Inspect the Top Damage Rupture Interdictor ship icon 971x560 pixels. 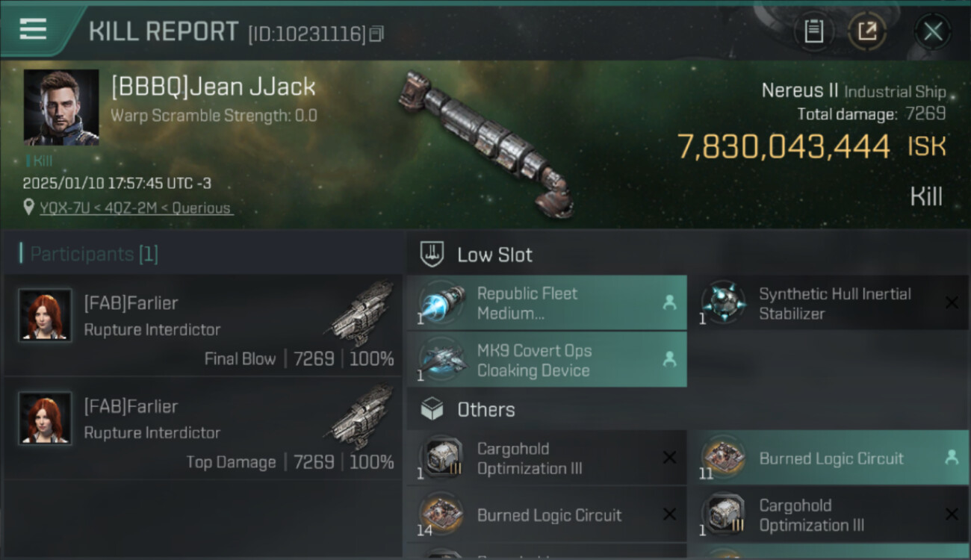click(x=362, y=417)
